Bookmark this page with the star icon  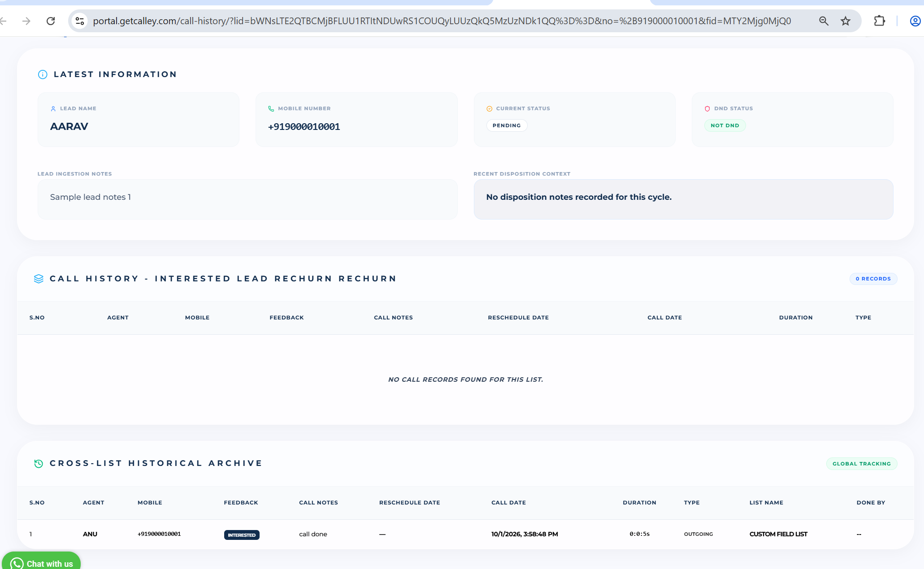[x=846, y=21]
